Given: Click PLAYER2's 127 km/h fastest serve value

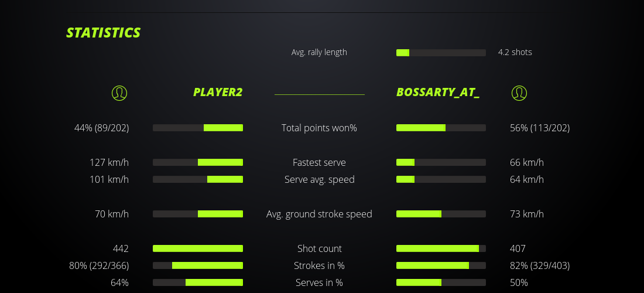Looking at the screenshot, I should pos(109,162).
